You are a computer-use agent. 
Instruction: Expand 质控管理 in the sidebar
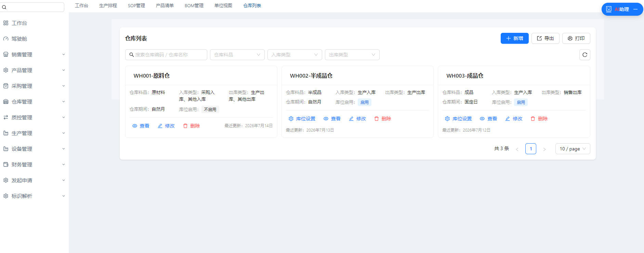tap(34, 117)
